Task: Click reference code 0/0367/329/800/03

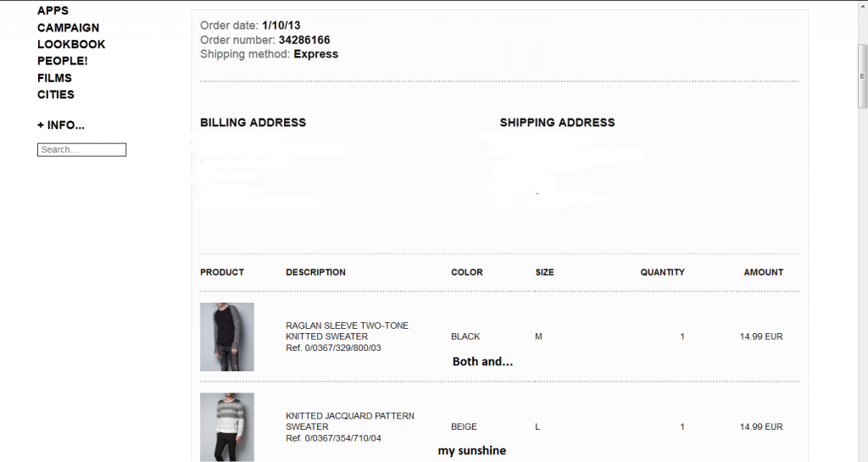Action: tap(342, 348)
